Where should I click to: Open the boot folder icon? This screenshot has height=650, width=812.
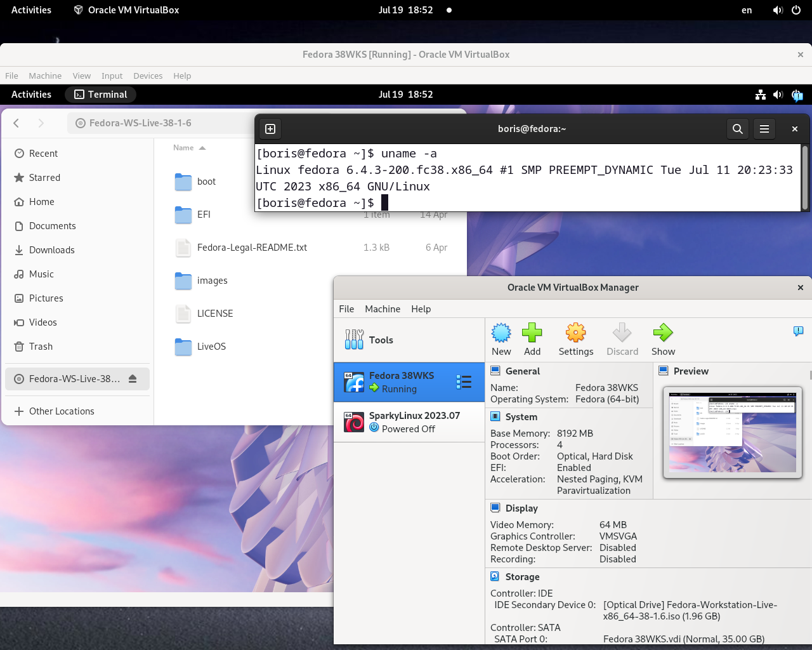click(183, 182)
